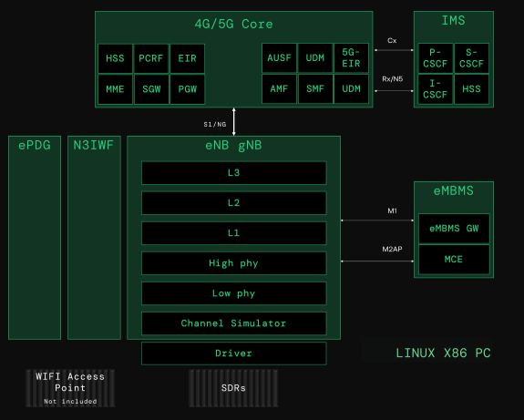Select the MCE block

coord(454,260)
